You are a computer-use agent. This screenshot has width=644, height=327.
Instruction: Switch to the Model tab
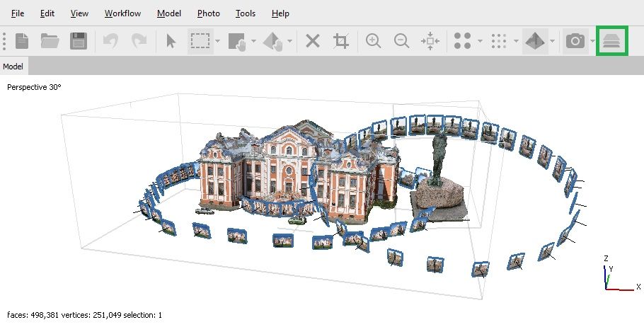click(13, 67)
